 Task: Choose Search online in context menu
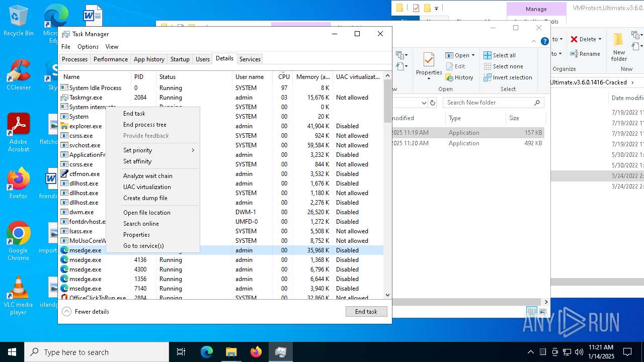point(141,224)
